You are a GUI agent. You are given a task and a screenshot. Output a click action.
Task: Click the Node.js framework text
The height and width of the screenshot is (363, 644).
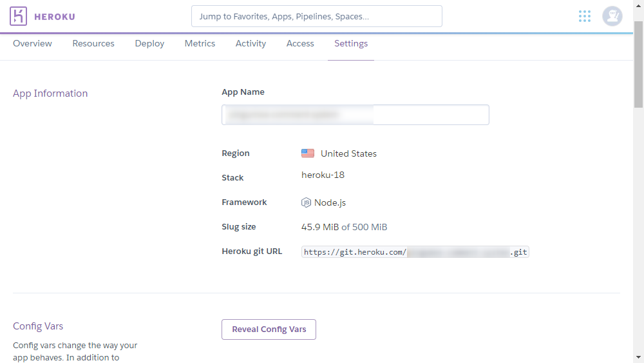tap(330, 202)
